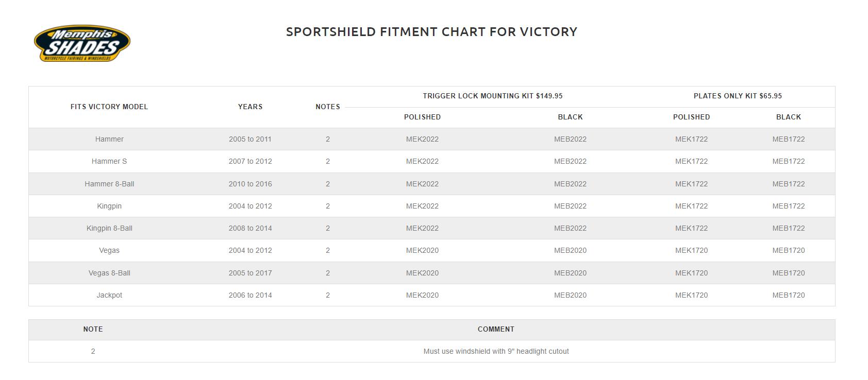Click the Jackpot model name
Image resolution: width=868 pixels, height=380 pixels.
pos(109,295)
